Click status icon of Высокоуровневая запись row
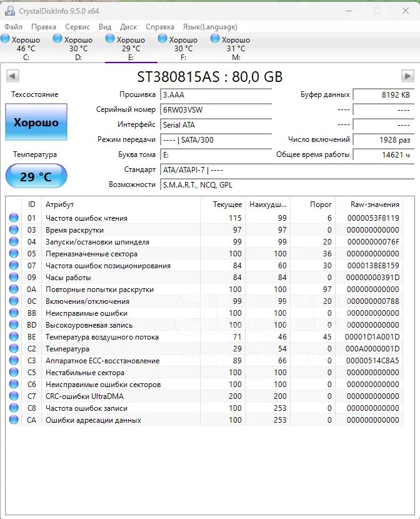 [x=14, y=325]
